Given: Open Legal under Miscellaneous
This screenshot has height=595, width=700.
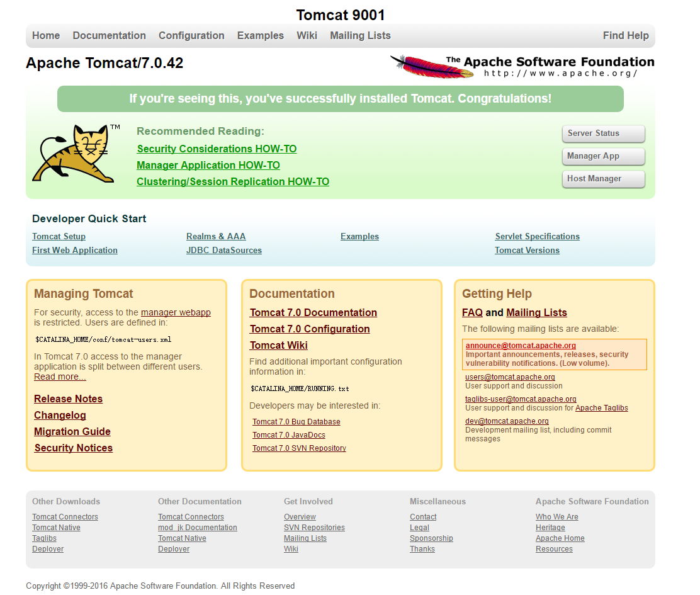Looking at the screenshot, I should [420, 528].
